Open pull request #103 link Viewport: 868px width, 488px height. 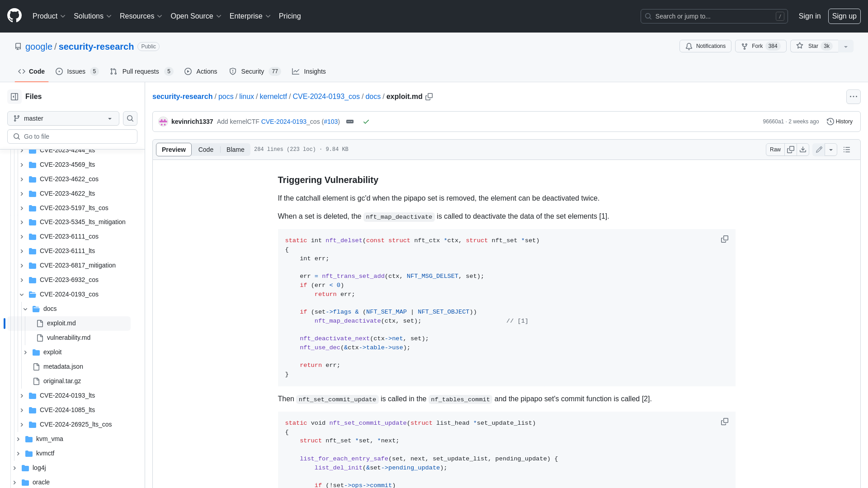[x=331, y=122]
